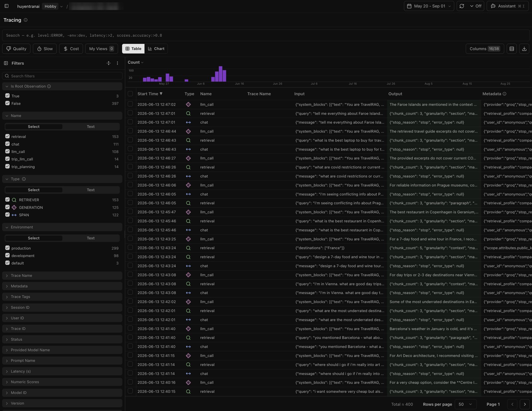Open the Assistant panel
This screenshot has width=532, height=411.
point(507,6)
